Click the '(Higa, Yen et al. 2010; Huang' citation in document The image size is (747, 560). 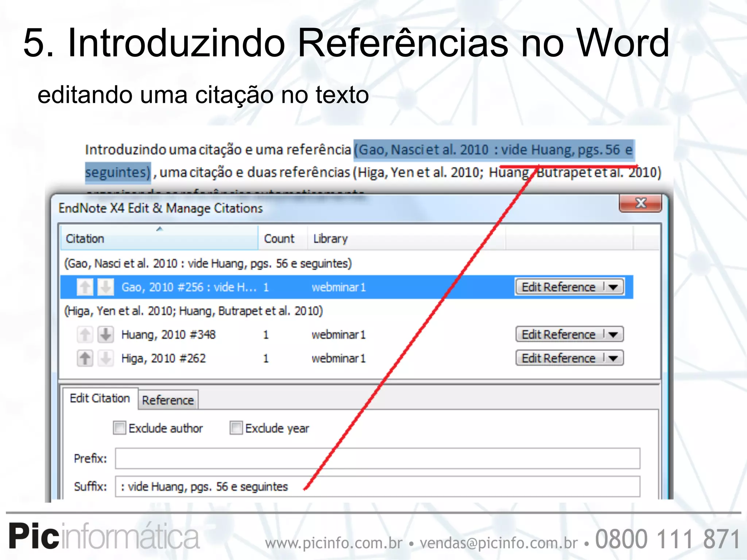click(507, 172)
